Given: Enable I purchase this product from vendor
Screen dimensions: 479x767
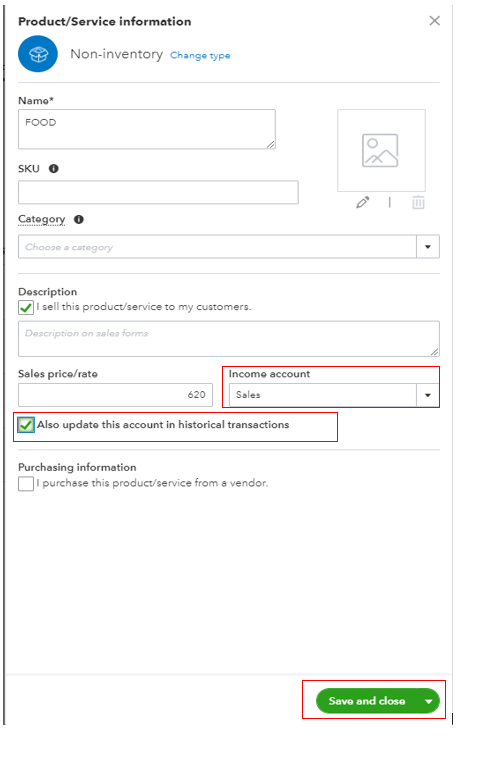Looking at the screenshot, I should point(26,483).
